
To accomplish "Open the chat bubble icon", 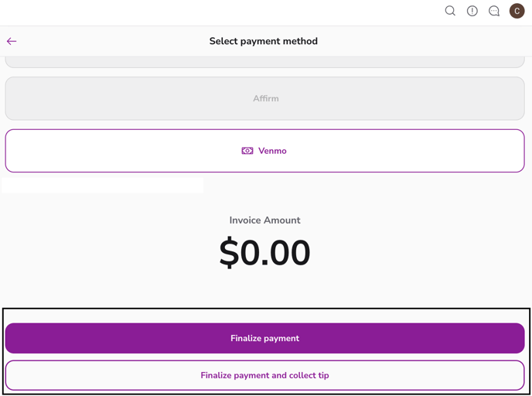I will [494, 11].
